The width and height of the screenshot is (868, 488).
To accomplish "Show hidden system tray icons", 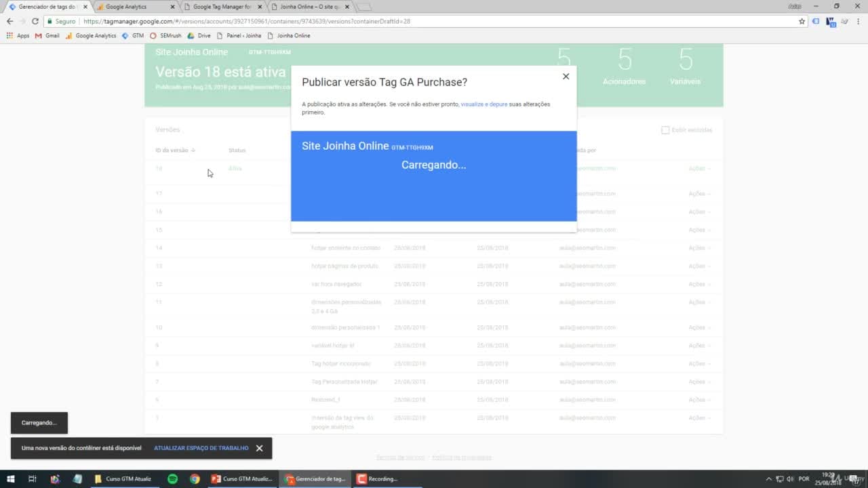I will click(x=768, y=479).
